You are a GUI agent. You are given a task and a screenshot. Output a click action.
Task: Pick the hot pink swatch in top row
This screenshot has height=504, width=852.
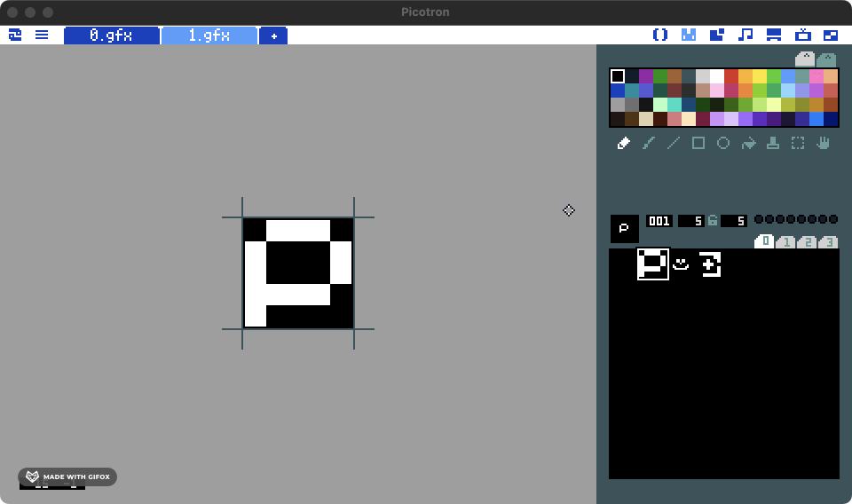pyautogui.click(x=816, y=76)
